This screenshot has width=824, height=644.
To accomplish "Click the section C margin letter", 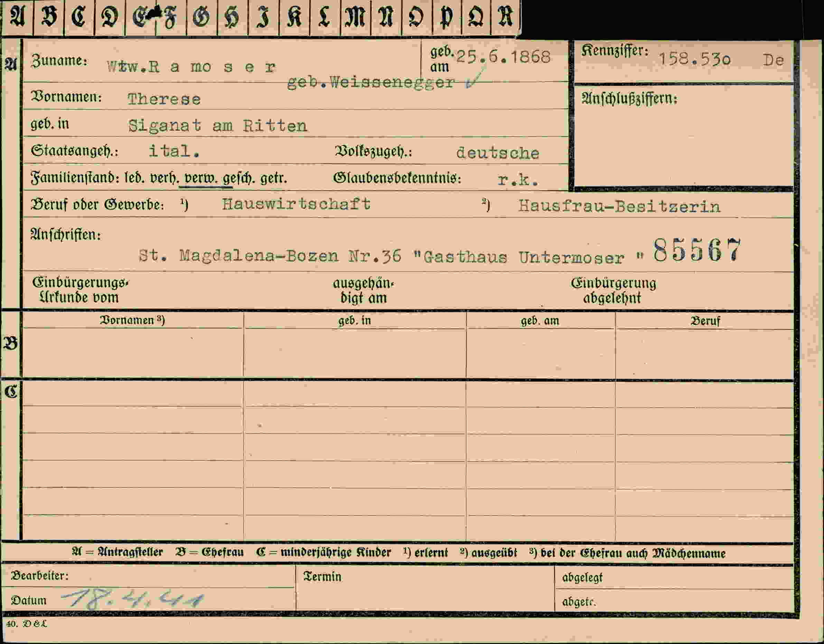I will (x=11, y=392).
